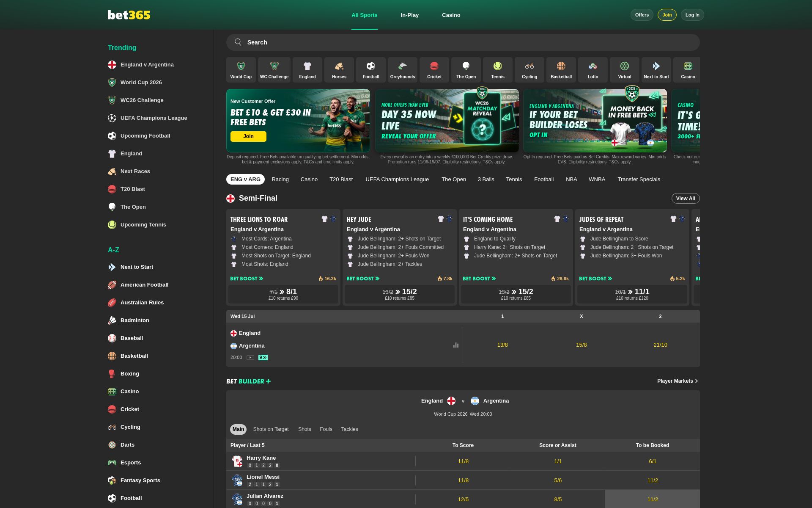This screenshot has height=508, width=812.
Task: Select Julian Alvarez To Score 12/5
Action: click(x=463, y=500)
